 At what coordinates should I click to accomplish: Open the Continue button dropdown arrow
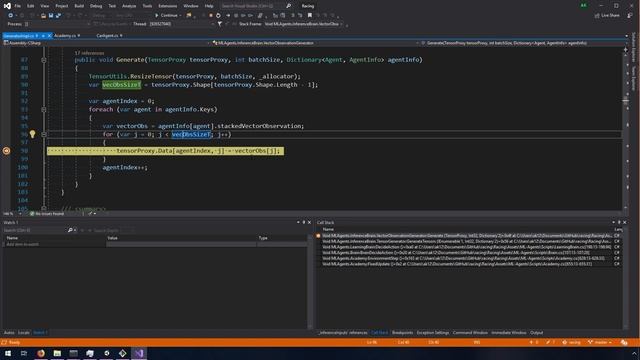[180, 16]
